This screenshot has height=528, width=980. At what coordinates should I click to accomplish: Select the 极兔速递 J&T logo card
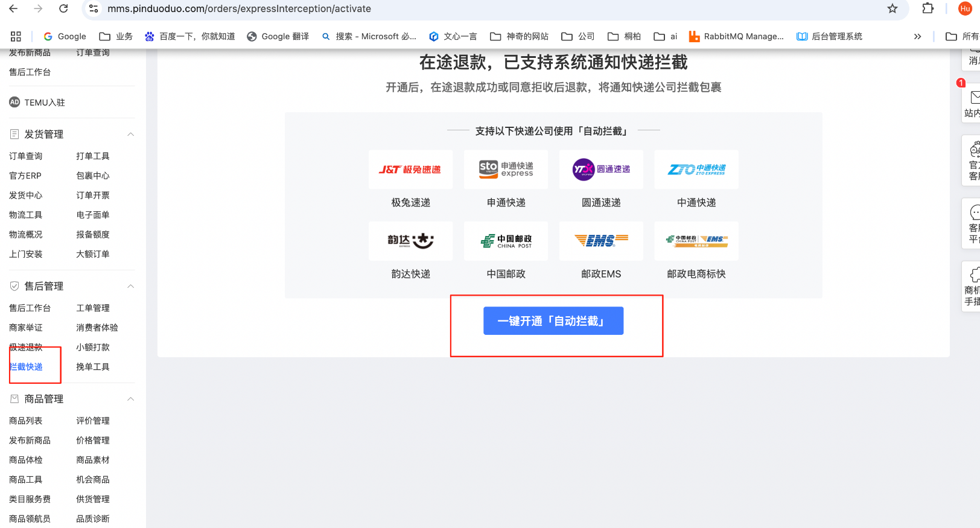410,170
